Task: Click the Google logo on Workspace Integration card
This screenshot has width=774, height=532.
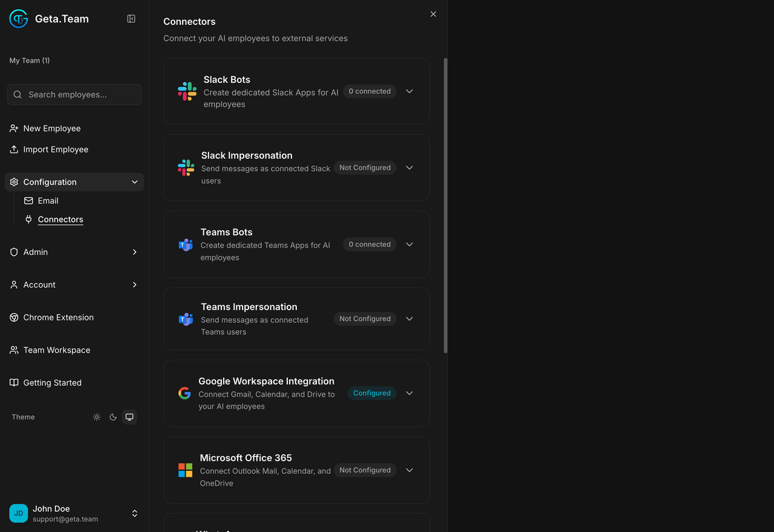Action: coord(184,393)
